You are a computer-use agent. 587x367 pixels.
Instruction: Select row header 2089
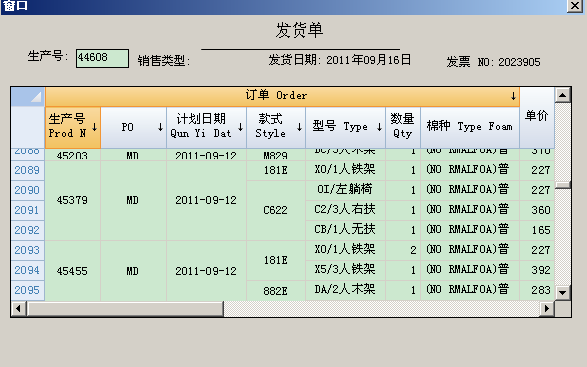[x=27, y=170]
